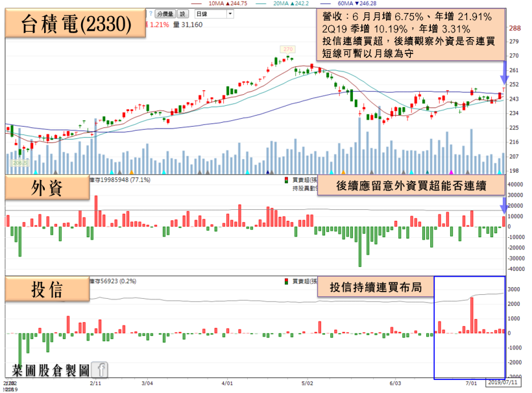Screen dimensions: 532x393
Task: Open the 分價量 price-volume view
Action: point(165,14)
